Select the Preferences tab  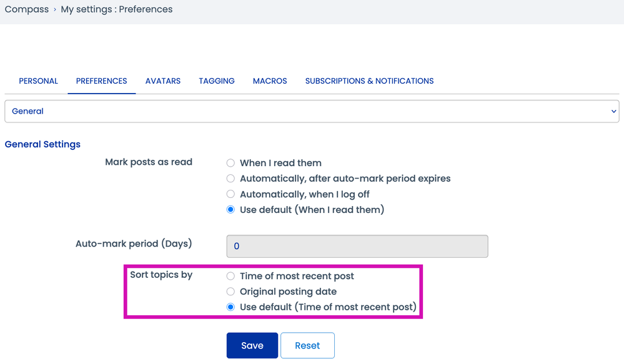click(101, 81)
